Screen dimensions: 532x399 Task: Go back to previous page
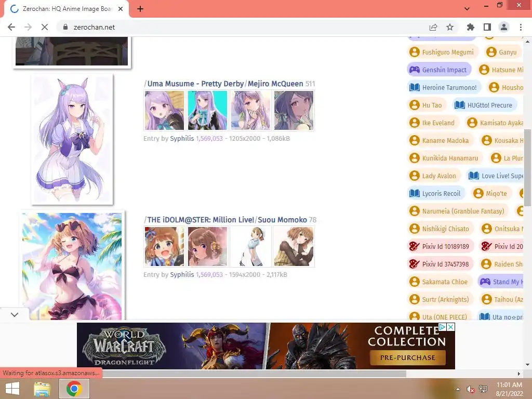pos(11,27)
